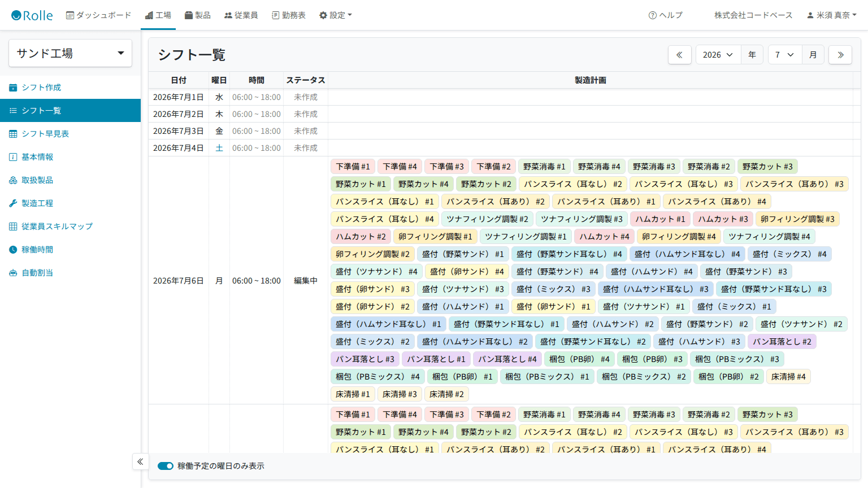The image size is (868, 488).
Task: Expand the 設定 dropdown menu
Action: click(336, 15)
